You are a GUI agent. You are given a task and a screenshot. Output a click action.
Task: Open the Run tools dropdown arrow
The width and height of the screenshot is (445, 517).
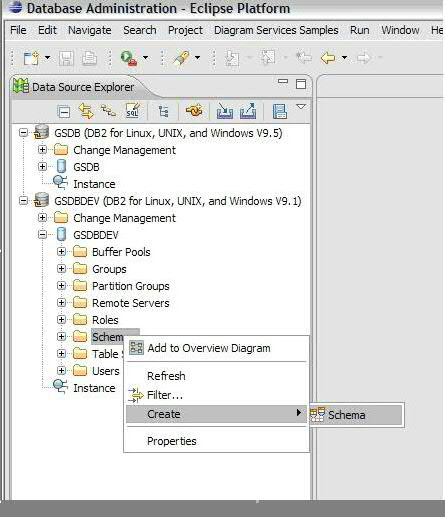pos(145,58)
